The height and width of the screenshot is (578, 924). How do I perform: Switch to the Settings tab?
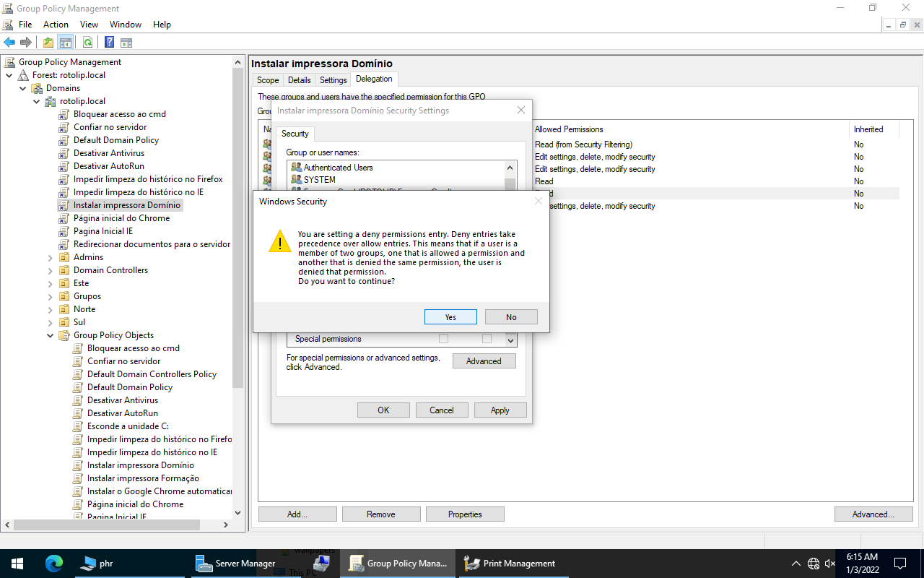(333, 80)
